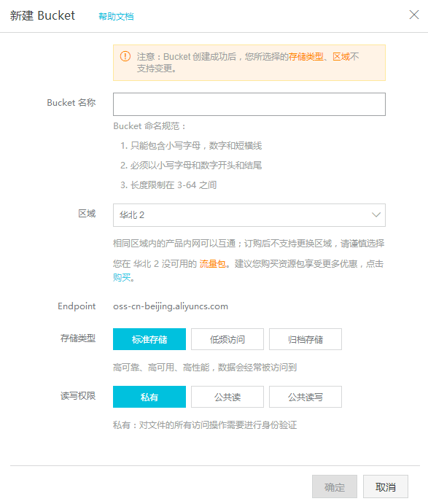Click the warning exclamation icon in the notice
Screen dimensions: 428x504
click(x=125, y=56)
